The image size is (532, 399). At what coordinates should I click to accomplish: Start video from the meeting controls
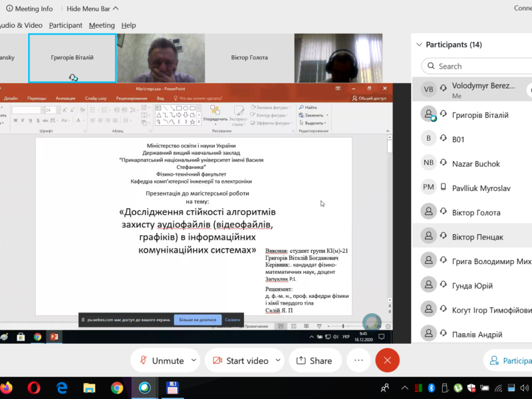pyautogui.click(x=239, y=360)
